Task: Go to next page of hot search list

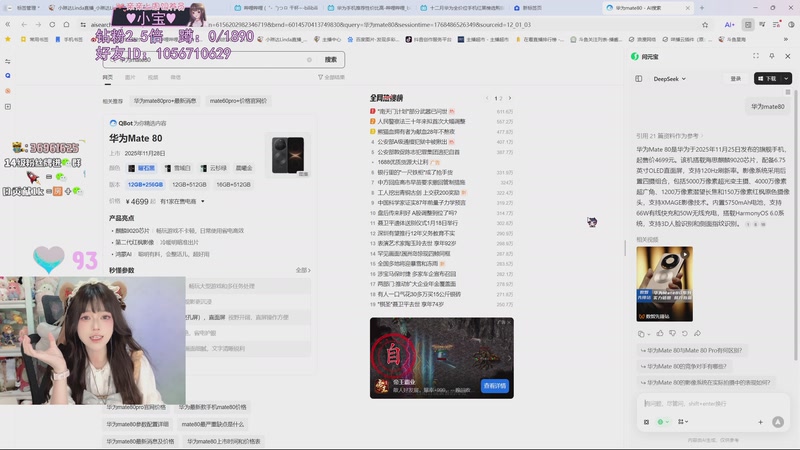Action: pyautogui.click(x=510, y=98)
